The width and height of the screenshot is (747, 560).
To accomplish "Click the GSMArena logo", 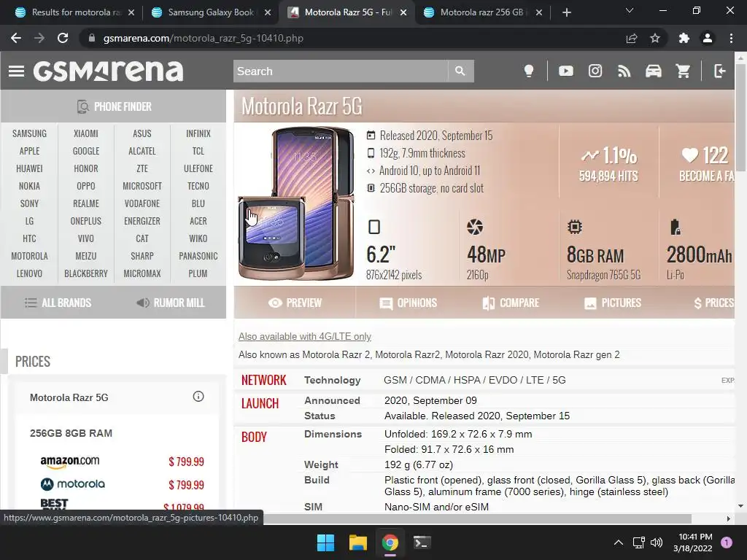I will pyautogui.click(x=108, y=71).
